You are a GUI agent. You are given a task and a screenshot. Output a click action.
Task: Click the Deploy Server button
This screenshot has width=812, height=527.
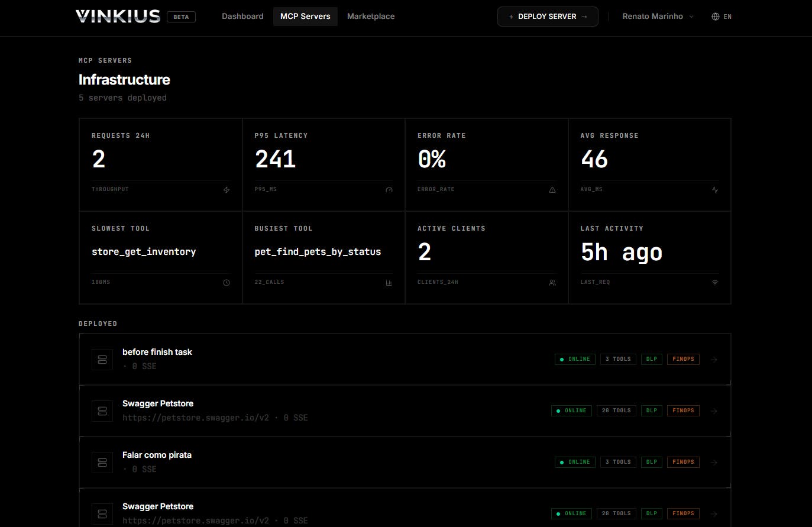tap(548, 17)
